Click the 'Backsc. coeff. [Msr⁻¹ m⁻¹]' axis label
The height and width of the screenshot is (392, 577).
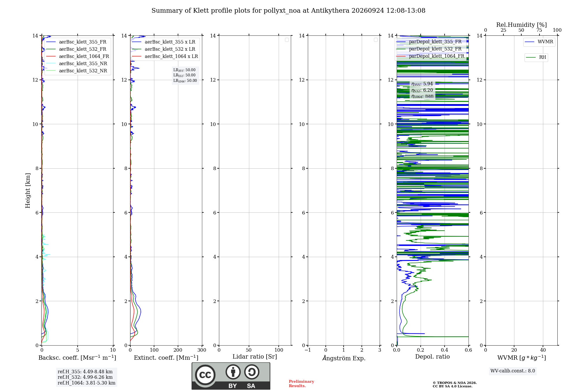click(77, 358)
